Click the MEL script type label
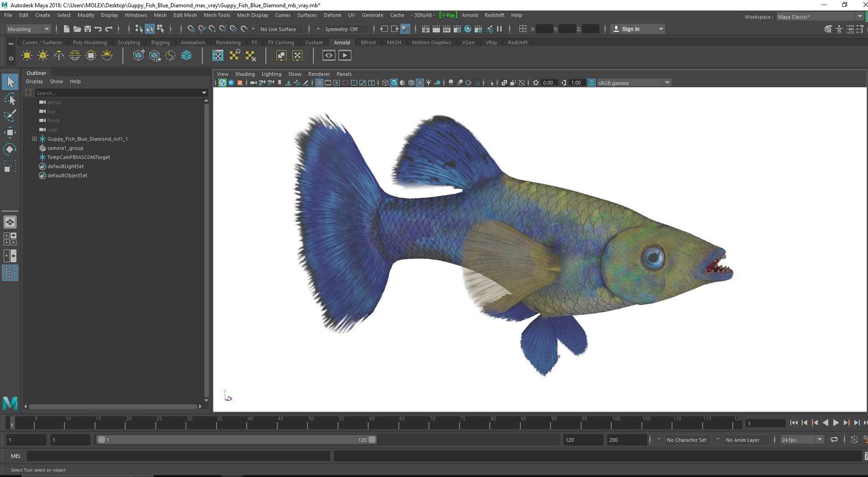Viewport: 868px width, 477px height. coord(16,456)
